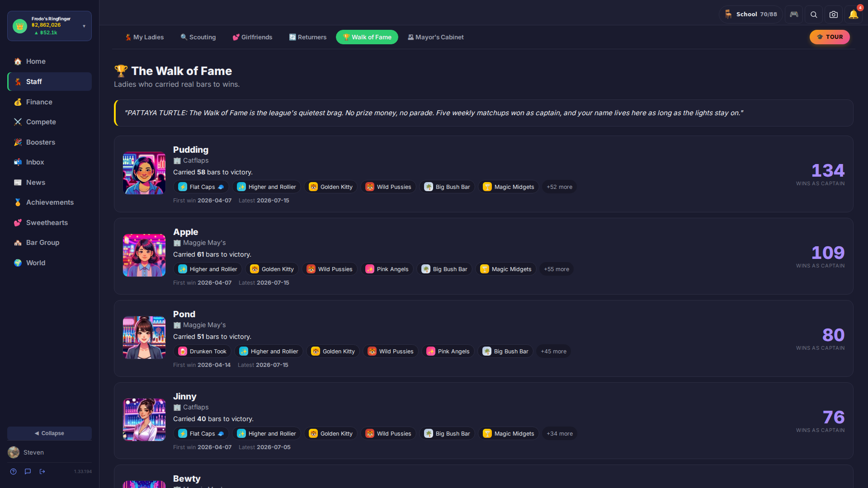Start the TOUR
Screen dimensions: 868x488
click(830, 37)
